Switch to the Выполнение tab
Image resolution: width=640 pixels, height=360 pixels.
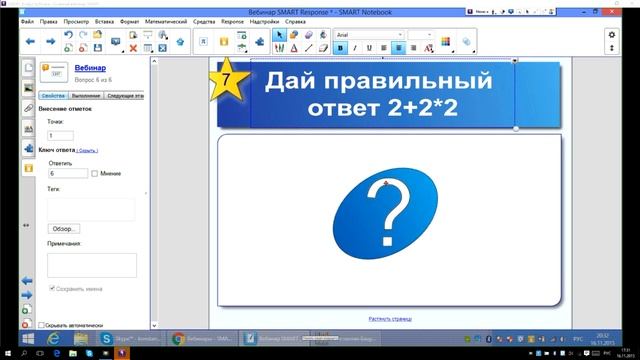(86, 96)
